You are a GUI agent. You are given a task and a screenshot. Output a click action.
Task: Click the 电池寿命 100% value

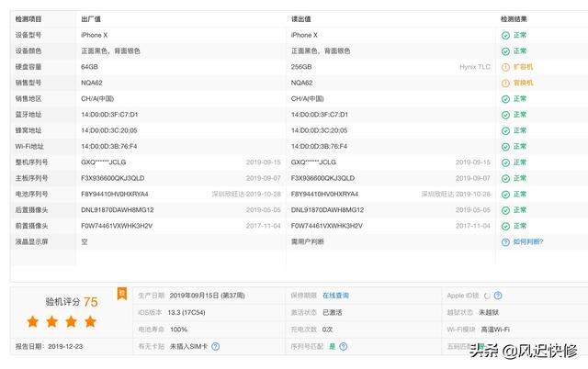(178, 330)
